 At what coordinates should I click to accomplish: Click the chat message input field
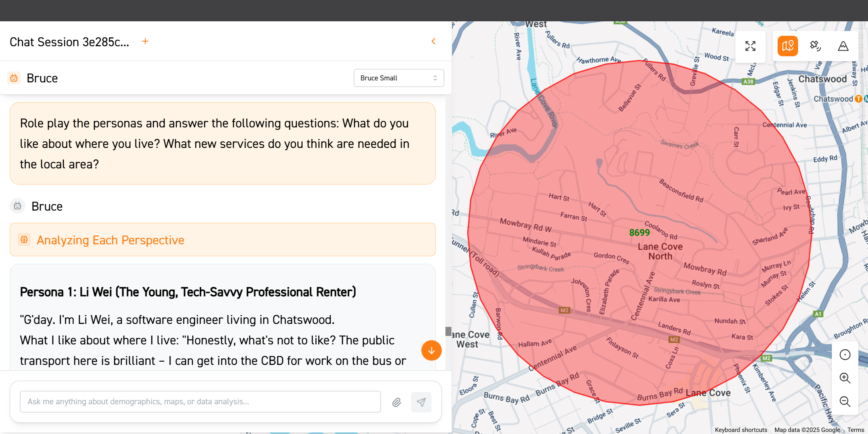click(x=200, y=402)
